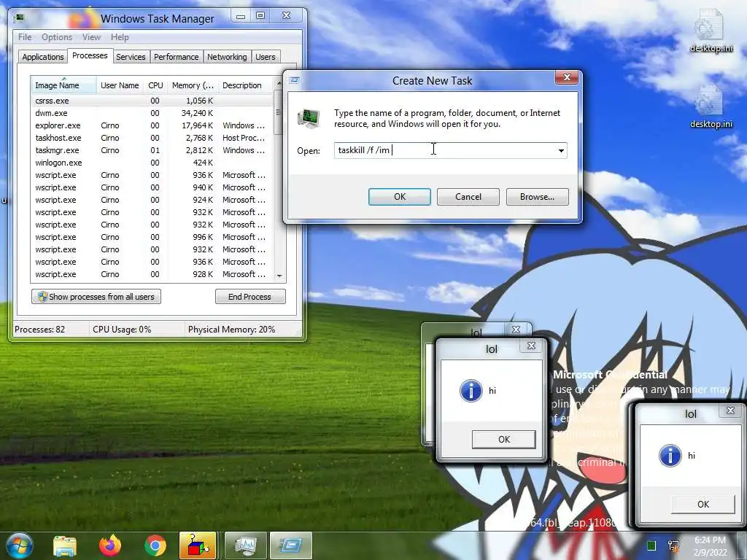
Task: Sort by CPU column header
Action: coord(155,85)
